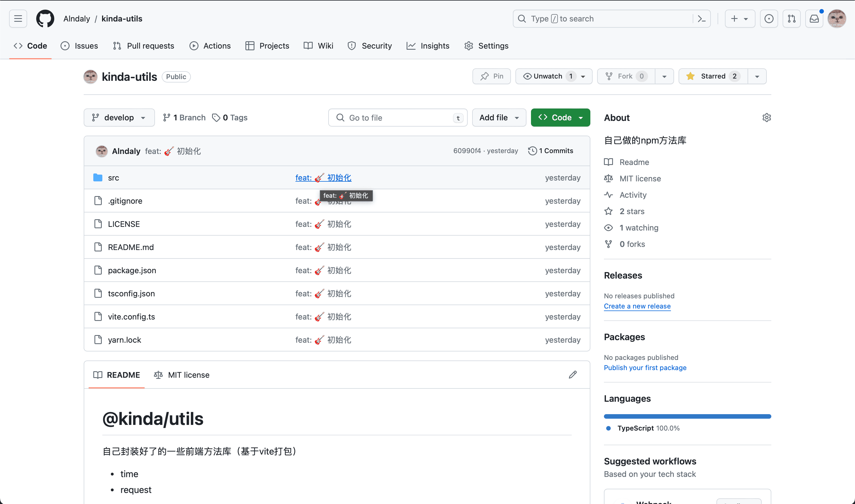The height and width of the screenshot is (504, 855).
Task: Open pull requests shortcut icon in header
Action: pyautogui.click(x=791, y=19)
